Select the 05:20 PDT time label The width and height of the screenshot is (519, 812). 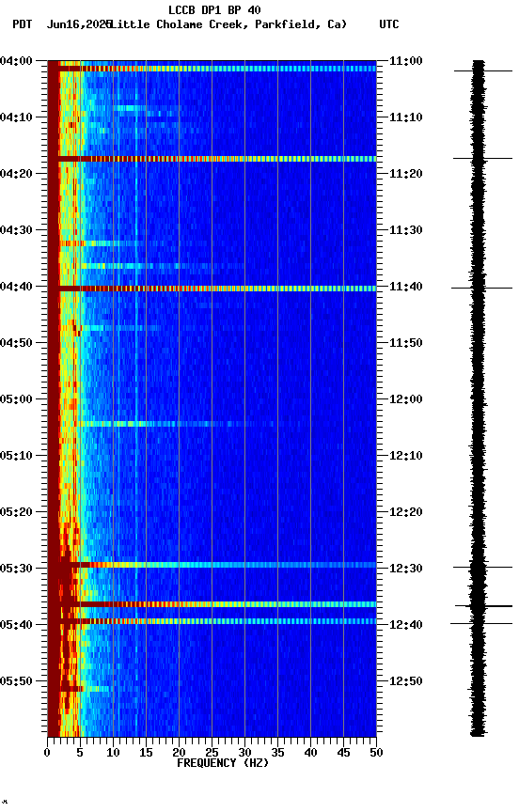pos(16,512)
